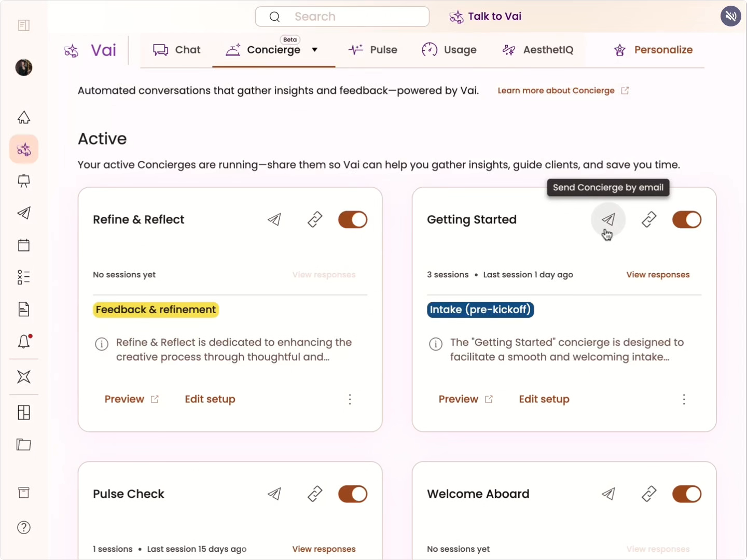Select the Vai sparkle sidebar icon
The image size is (747, 560).
[x=24, y=149]
